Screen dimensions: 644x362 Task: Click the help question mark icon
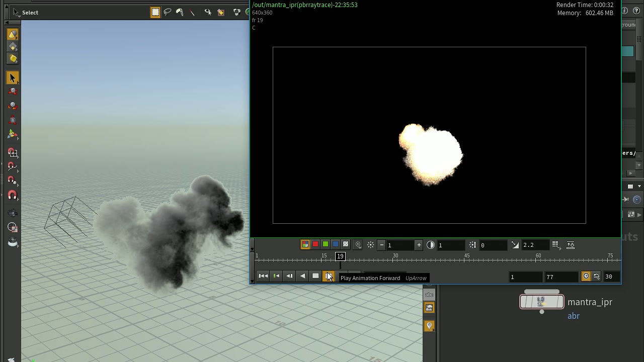[x=636, y=11]
